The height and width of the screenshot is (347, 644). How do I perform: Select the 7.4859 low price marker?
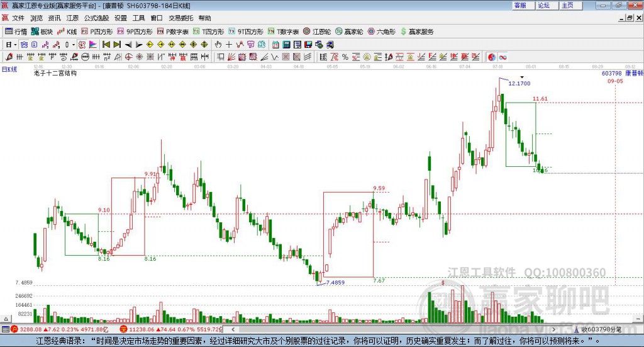[x=335, y=283]
